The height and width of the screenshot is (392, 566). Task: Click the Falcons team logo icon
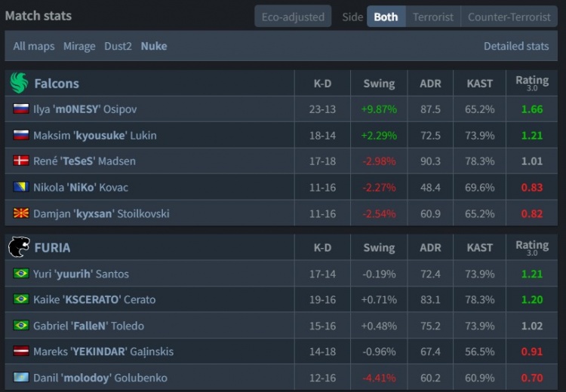pyautogui.click(x=19, y=83)
